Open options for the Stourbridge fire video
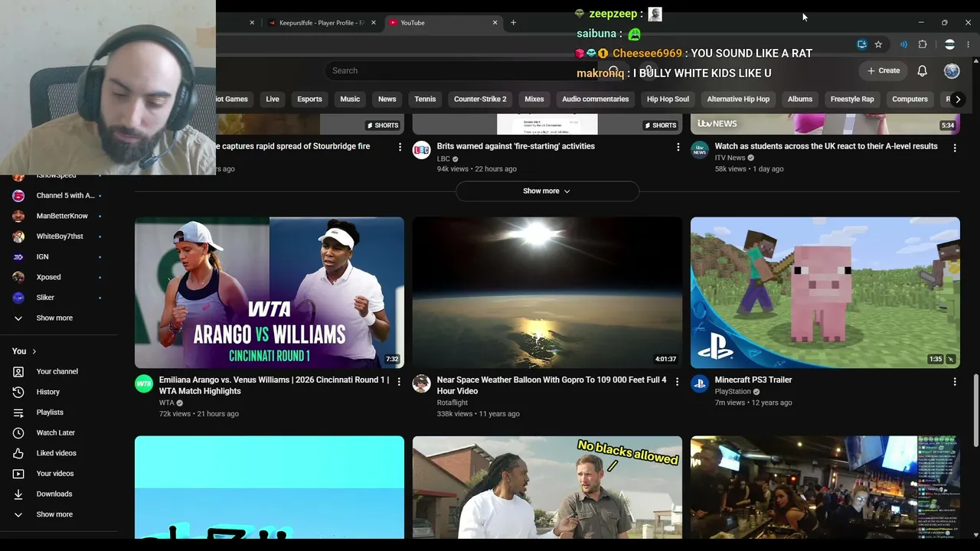Screen dimensions: 980x551 pos(399,147)
